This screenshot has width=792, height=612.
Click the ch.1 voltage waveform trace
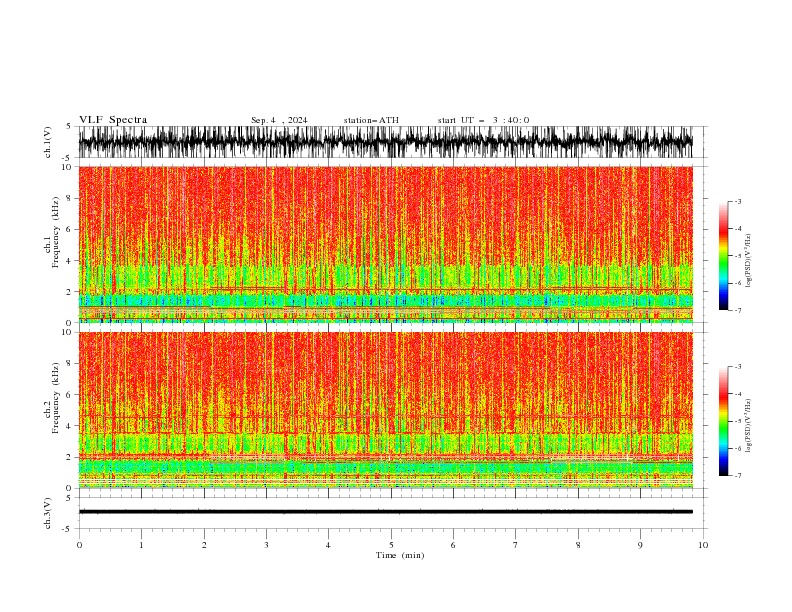click(x=385, y=142)
